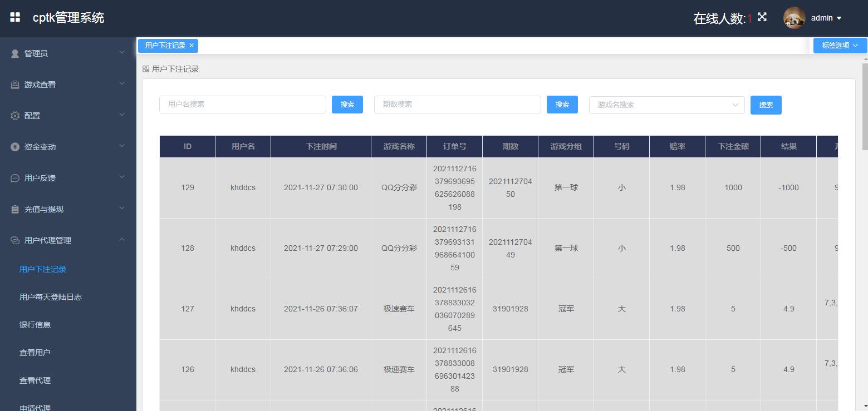Open the admin account dropdown arrow
Screen dimensions: 868x411
pos(839,18)
